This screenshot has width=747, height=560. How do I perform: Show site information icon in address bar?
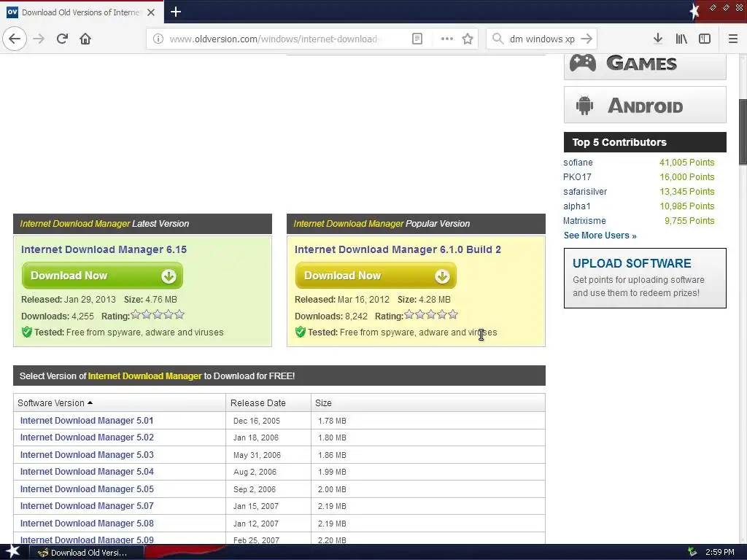(x=158, y=39)
